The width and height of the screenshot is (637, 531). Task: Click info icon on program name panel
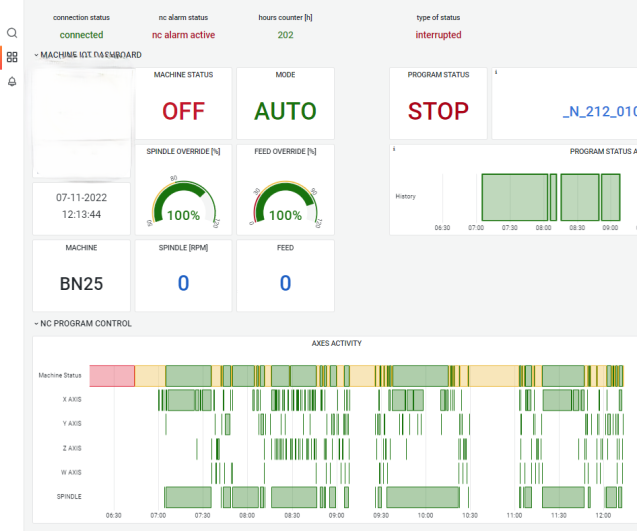coord(495,73)
